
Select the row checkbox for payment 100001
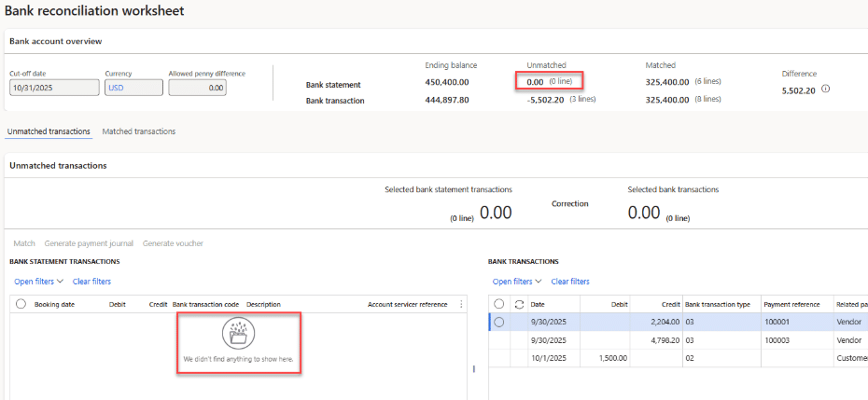point(499,322)
